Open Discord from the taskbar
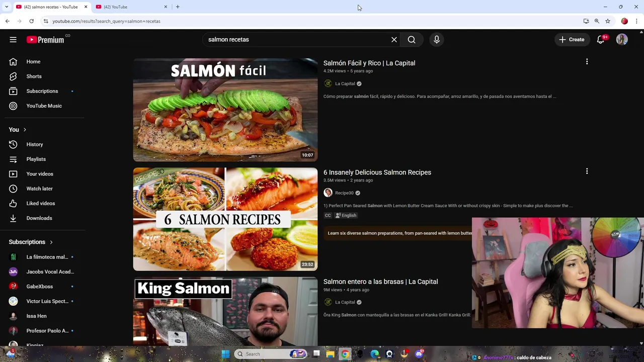644x362 pixels. 419,354
